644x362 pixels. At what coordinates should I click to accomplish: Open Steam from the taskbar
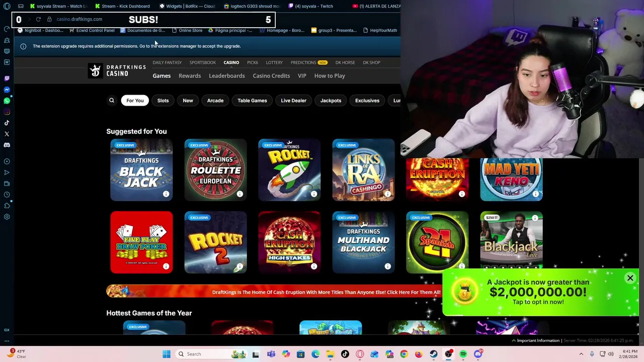[x=433, y=354]
